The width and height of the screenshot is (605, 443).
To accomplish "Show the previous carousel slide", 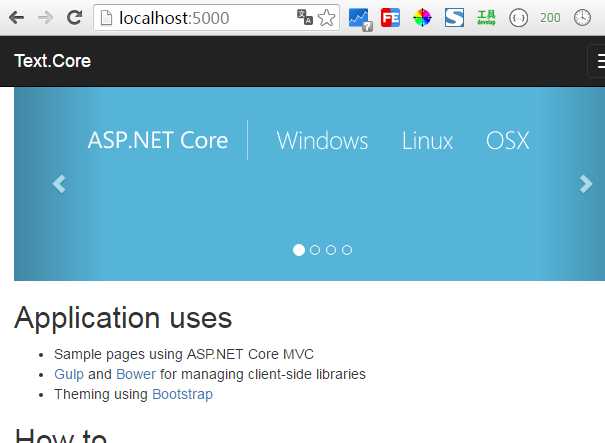I will [59, 184].
